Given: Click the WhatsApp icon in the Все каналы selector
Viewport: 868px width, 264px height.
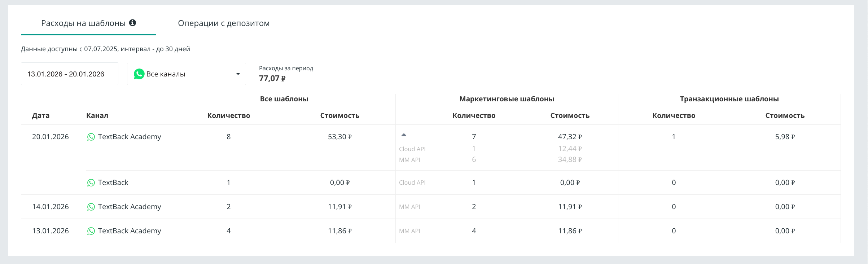Looking at the screenshot, I should pos(139,74).
